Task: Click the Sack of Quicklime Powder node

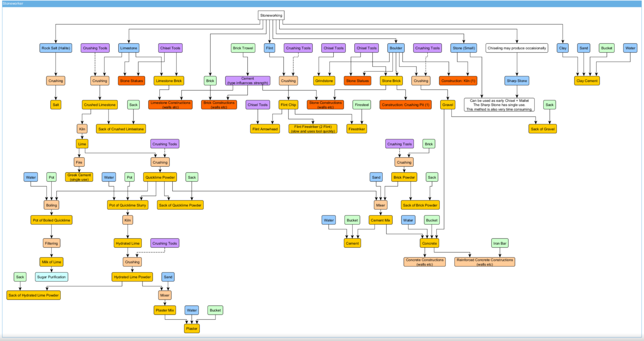Action: point(180,205)
